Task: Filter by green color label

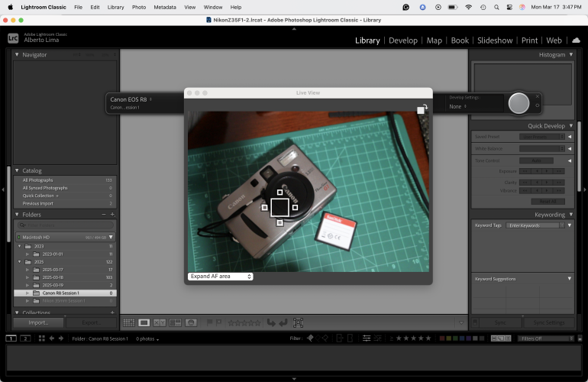Action: [455, 338]
